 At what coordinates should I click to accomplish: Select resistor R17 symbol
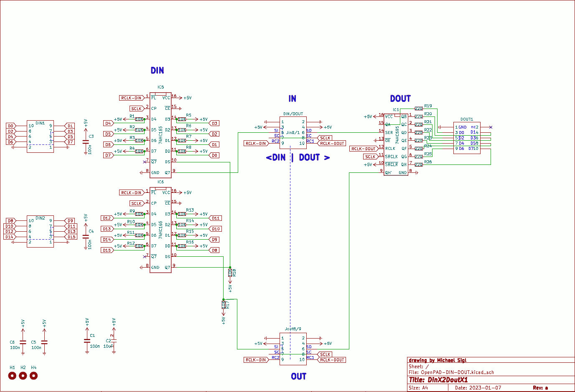[x=224, y=305]
